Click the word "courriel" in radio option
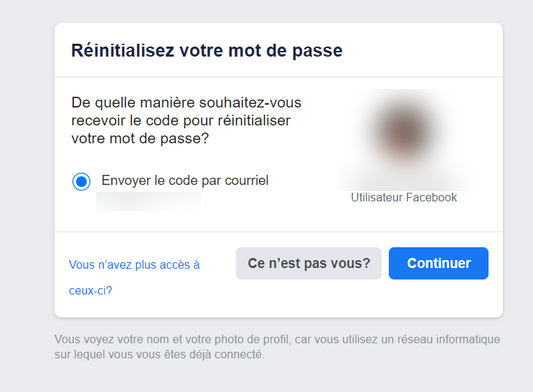This screenshot has height=392, width=533. 245,181
